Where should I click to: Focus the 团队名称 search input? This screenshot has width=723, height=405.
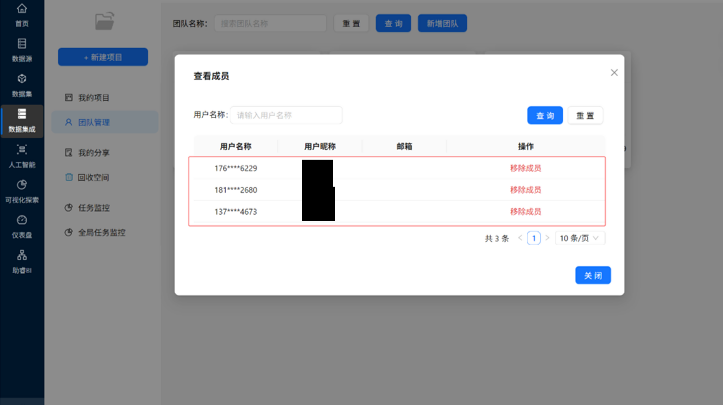pos(270,24)
